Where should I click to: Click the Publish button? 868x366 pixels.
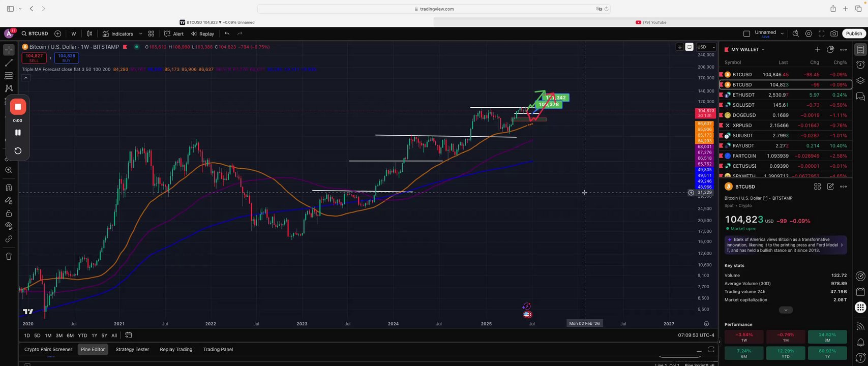(854, 34)
